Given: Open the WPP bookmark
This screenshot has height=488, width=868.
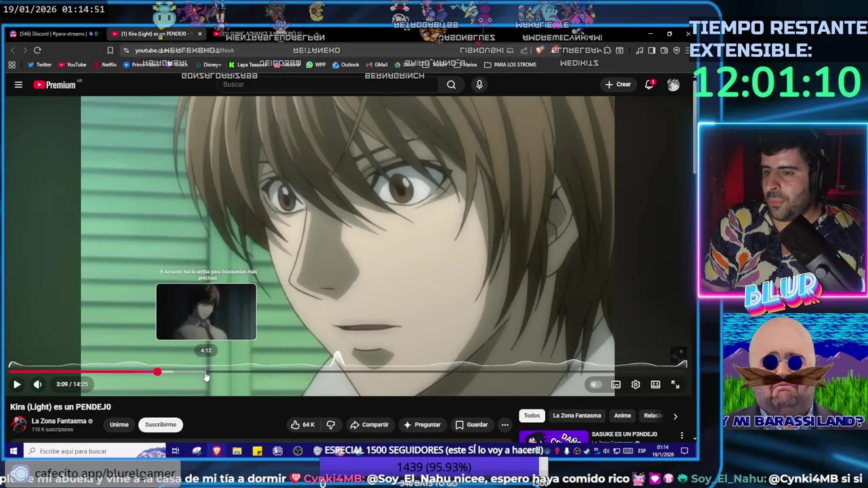Looking at the screenshot, I should (316, 65).
